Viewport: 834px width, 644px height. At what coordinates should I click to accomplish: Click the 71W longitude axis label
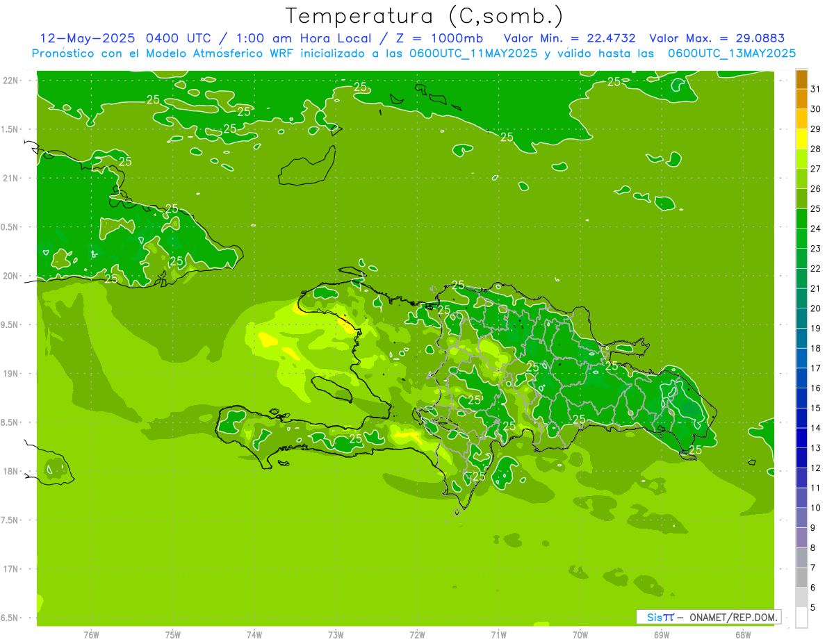[498, 634]
